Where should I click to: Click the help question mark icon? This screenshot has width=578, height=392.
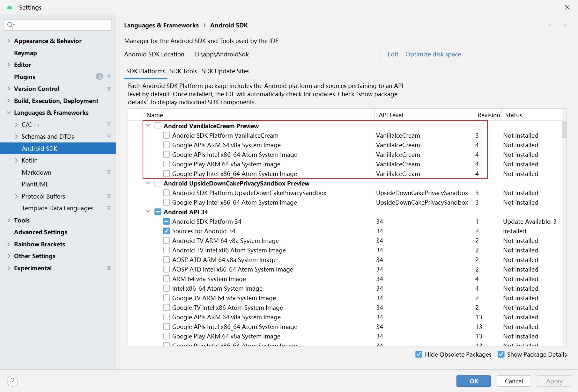12,381
